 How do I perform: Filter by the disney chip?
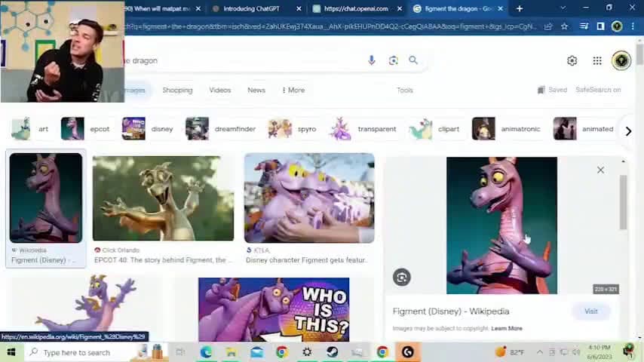click(148, 129)
